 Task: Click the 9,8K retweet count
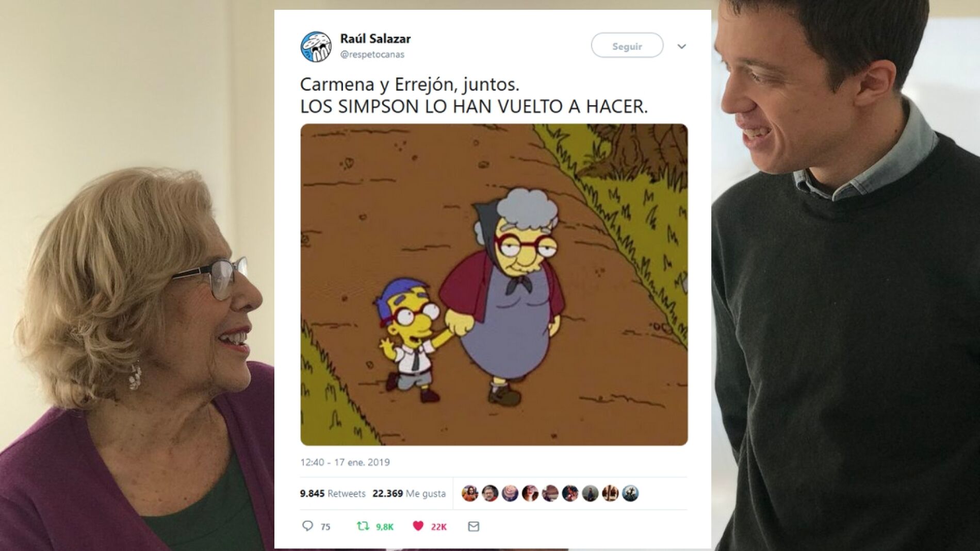tap(384, 527)
